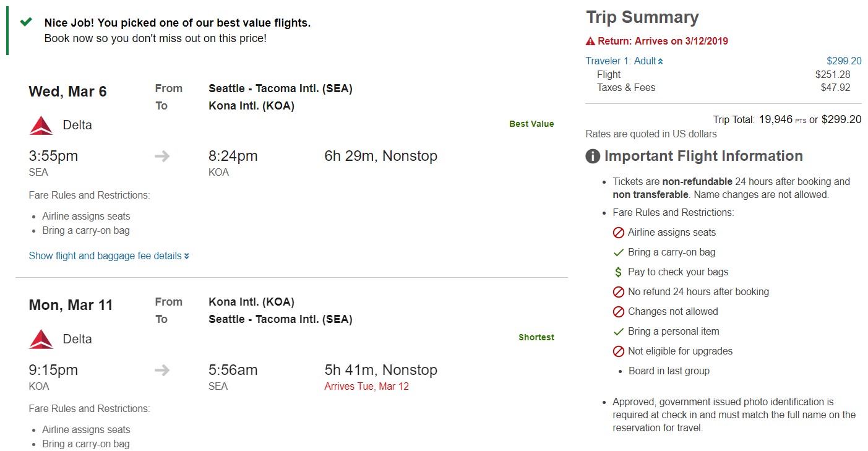Click the outbound flight arrow between 3:55pm and 8:24pm
The height and width of the screenshot is (451, 868).
(162, 157)
